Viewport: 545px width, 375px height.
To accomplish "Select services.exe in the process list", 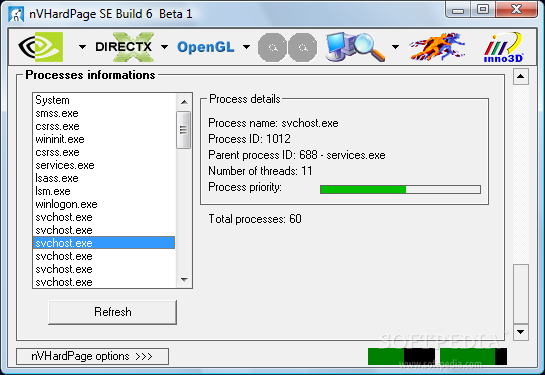I will [x=104, y=165].
